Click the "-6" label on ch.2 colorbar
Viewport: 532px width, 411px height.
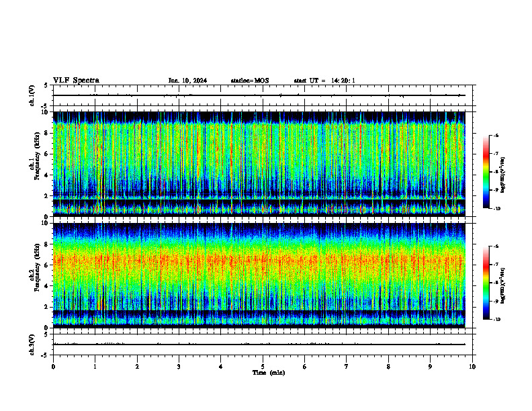tap(496, 246)
